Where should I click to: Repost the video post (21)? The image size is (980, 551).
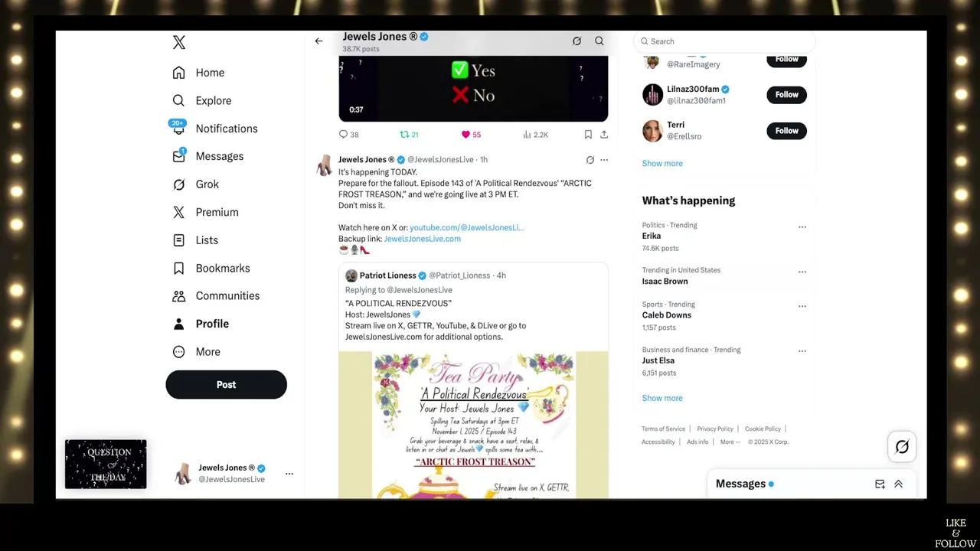coord(409,135)
